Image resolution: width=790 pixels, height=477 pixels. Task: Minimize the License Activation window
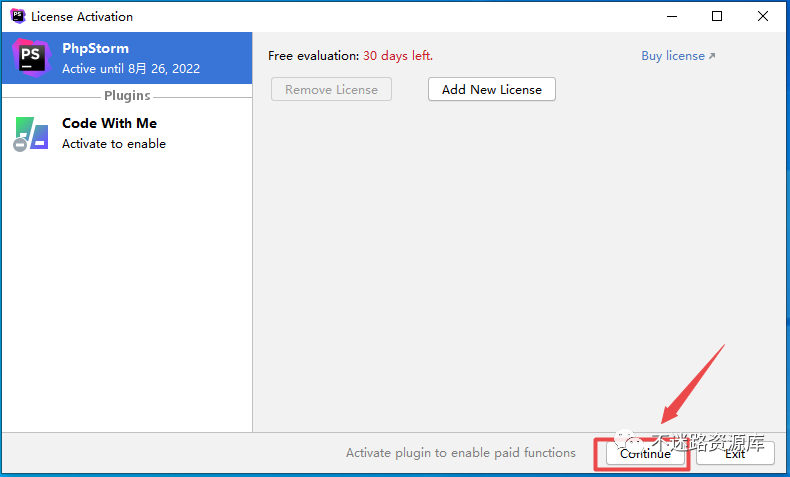pyautogui.click(x=672, y=16)
